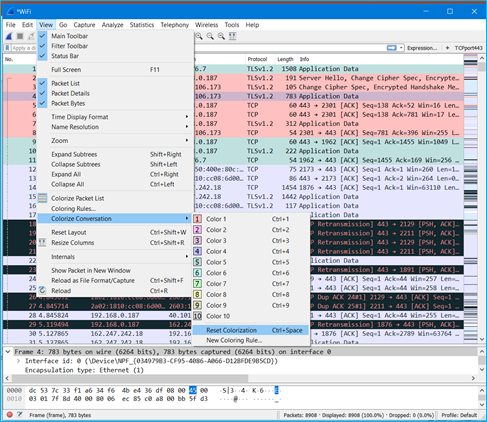Viewport: 487px width, 422px height.
Task: Pick Color 6 conversation color
Action: click(250, 273)
